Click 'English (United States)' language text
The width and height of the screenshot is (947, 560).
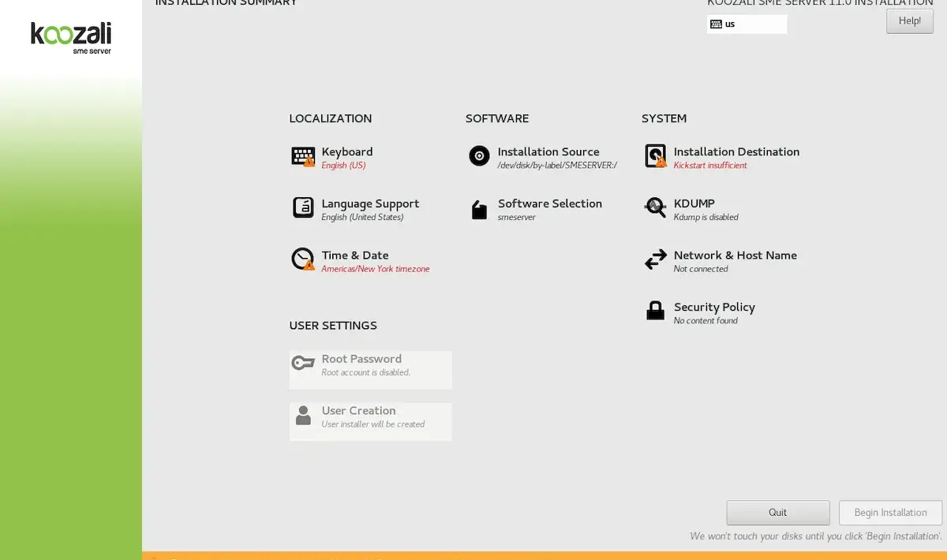click(362, 217)
